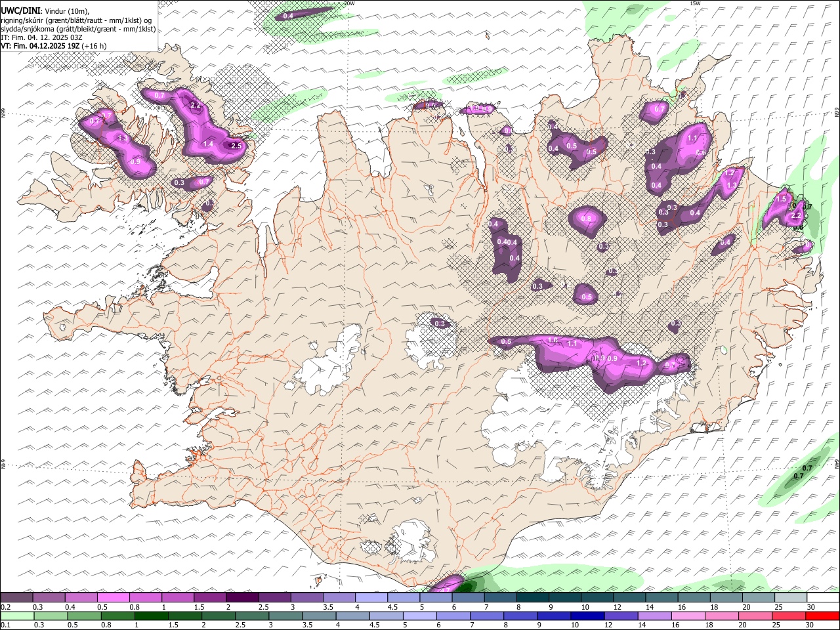Click snow scale swatch between 1 and 1.5
840x630 pixels.
click(x=178, y=597)
